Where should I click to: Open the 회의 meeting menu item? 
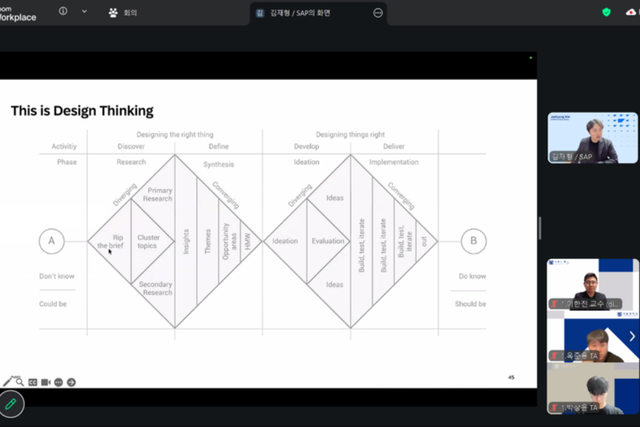coord(123,13)
